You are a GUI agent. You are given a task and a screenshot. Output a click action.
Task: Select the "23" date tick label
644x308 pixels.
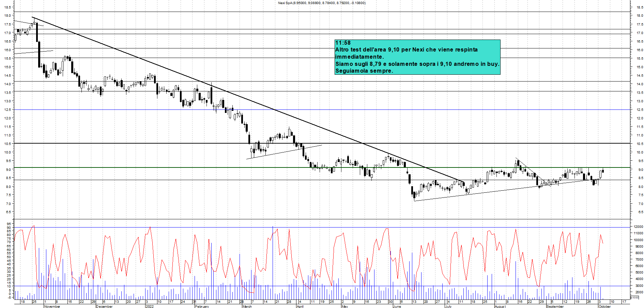click(x=379, y=302)
